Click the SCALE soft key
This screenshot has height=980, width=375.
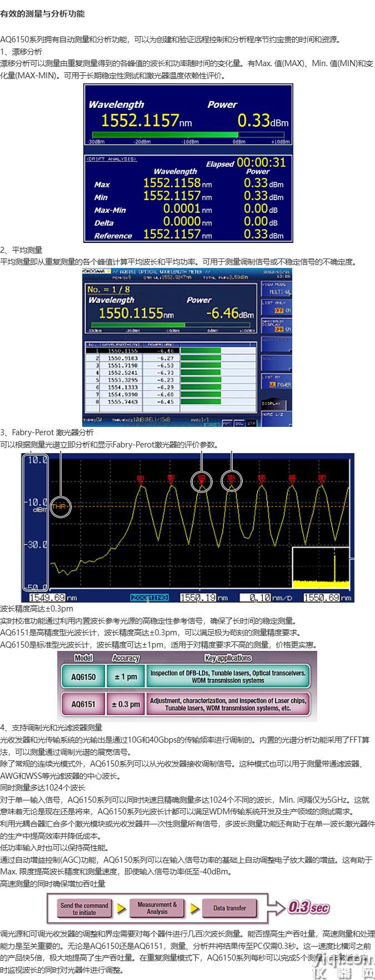pyautogui.click(x=277, y=363)
